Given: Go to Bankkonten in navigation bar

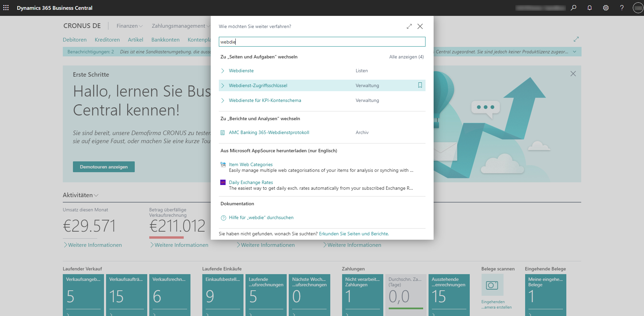Looking at the screenshot, I should (165, 39).
